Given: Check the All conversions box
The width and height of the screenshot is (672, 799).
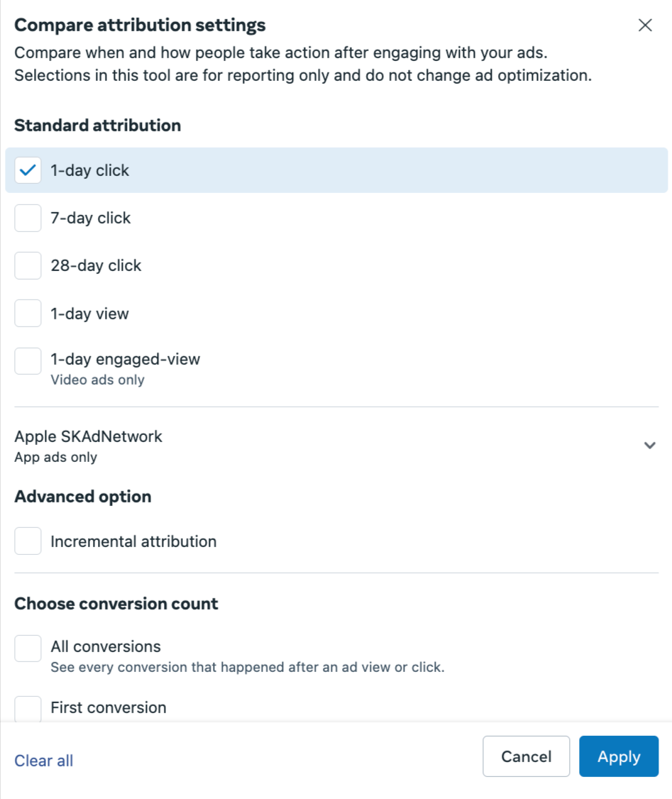Looking at the screenshot, I should (28, 648).
